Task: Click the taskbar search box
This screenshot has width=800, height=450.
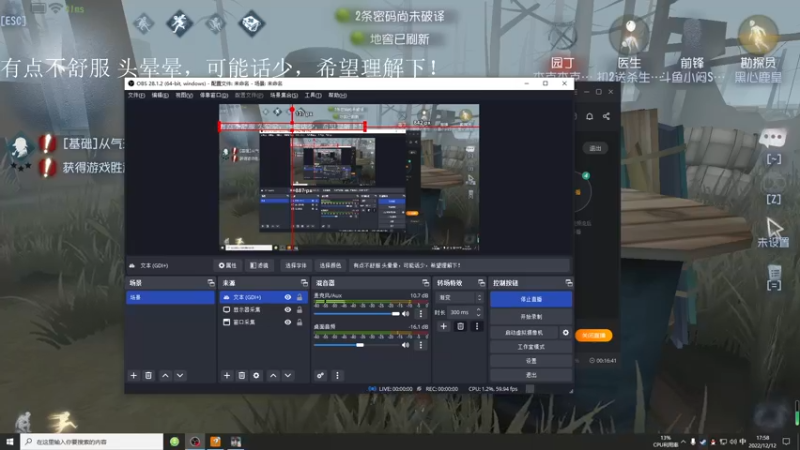Action: (92, 441)
